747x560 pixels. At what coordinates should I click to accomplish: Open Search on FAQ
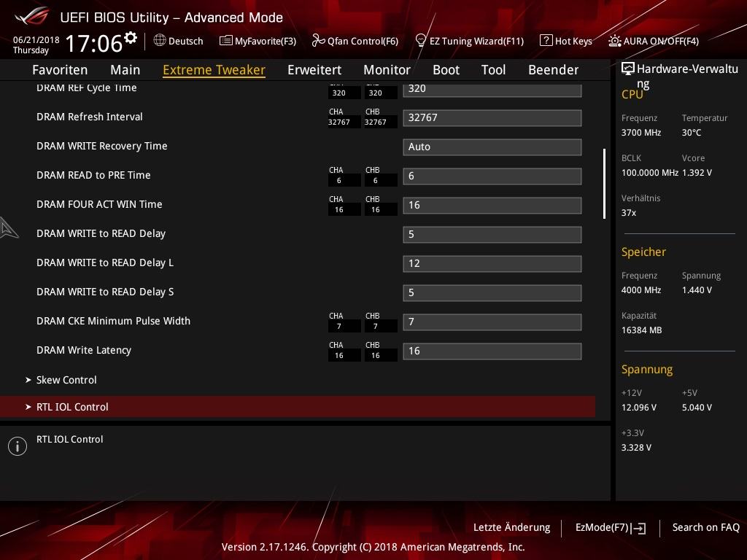coord(705,527)
